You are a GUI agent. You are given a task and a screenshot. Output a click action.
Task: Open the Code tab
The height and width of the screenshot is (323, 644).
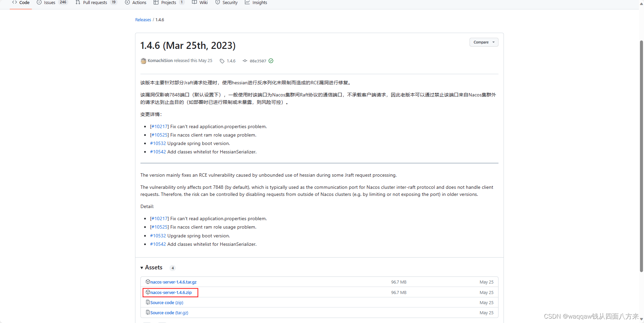pos(21,3)
